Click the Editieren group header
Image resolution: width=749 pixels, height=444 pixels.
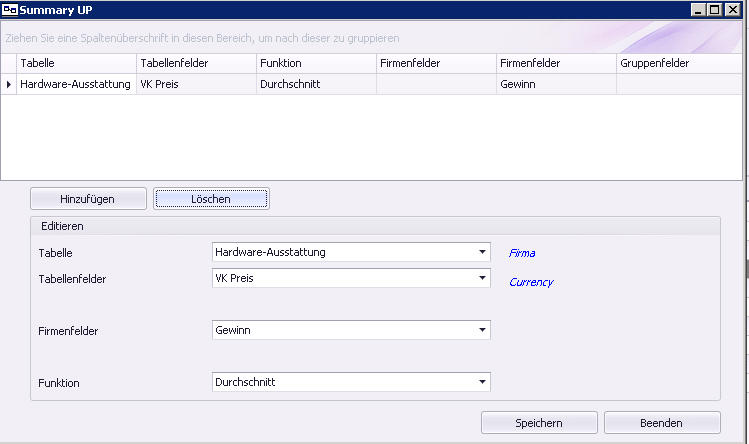coord(375,226)
